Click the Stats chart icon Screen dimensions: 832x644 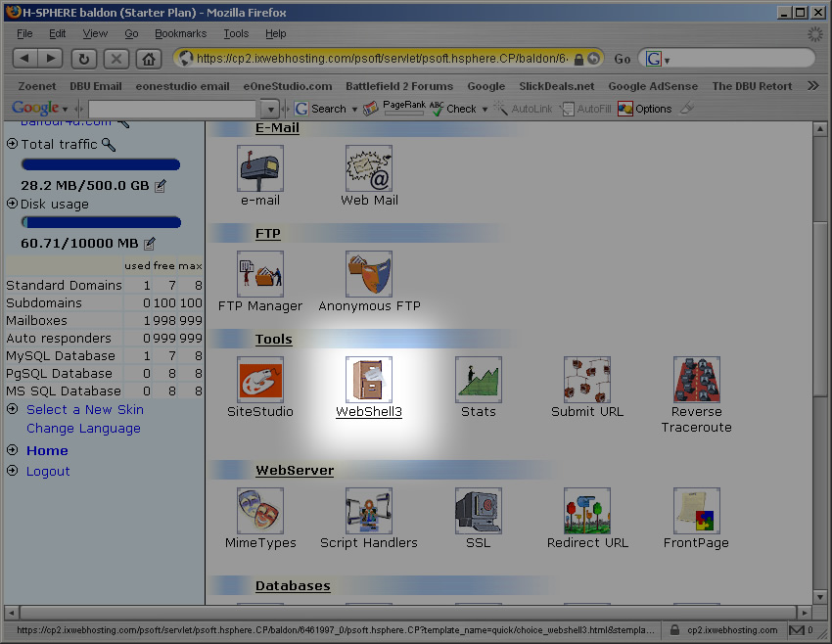click(x=479, y=380)
